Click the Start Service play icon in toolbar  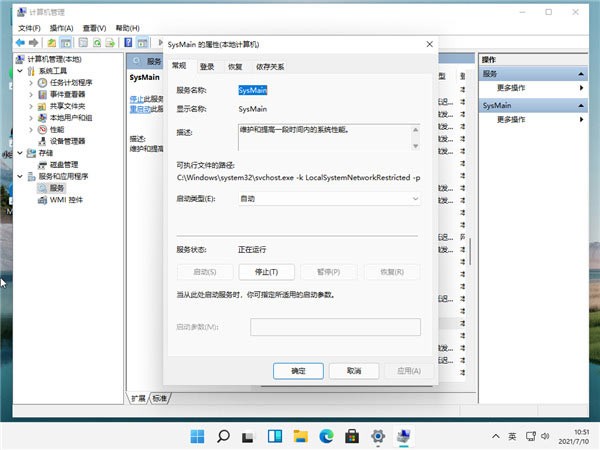pos(160,42)
